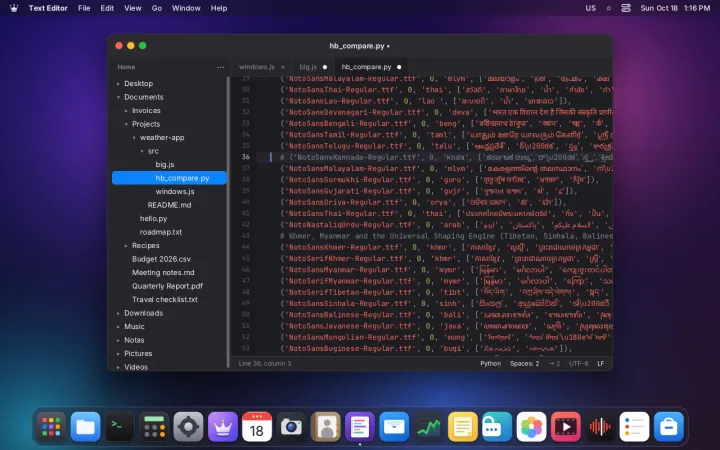Open the Launchpad grid icon in the dock
Viewport: 720px width, 450px height.
pos(51,427)
